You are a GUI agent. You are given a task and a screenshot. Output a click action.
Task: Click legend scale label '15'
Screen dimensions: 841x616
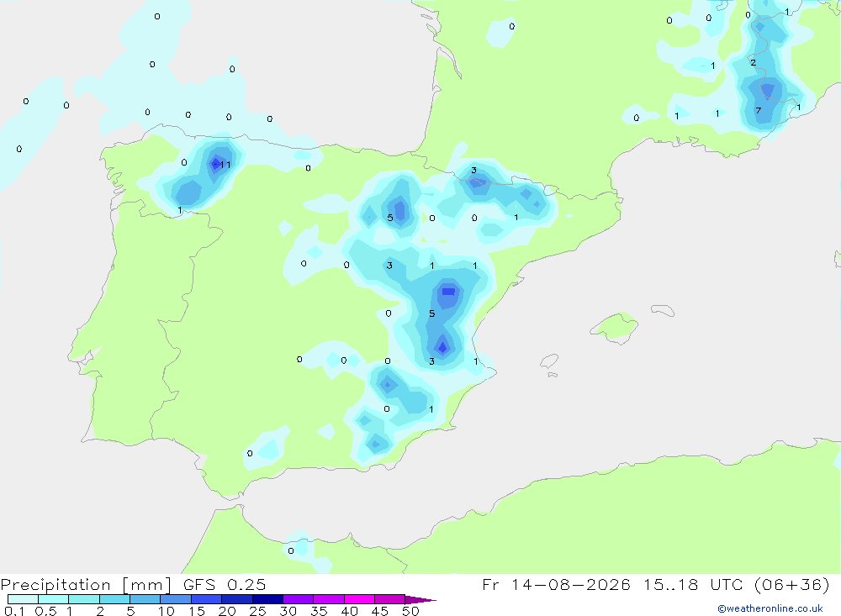(197, 611)
